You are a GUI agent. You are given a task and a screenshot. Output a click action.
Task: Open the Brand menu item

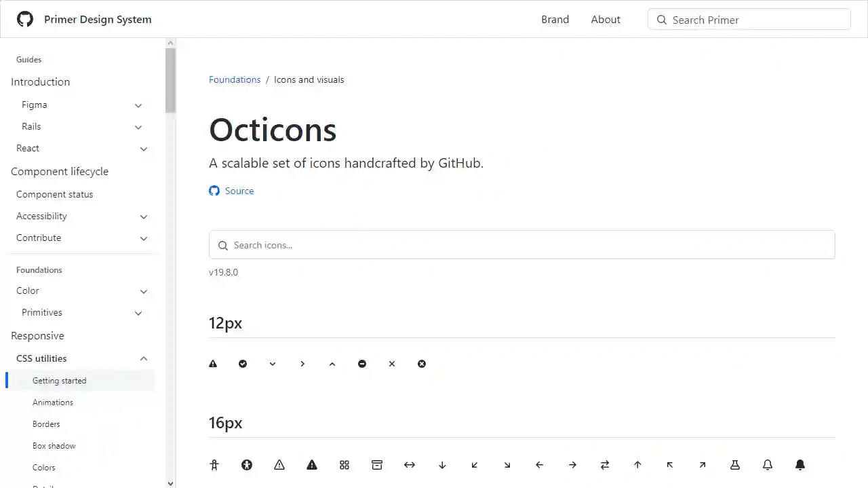click(x=555, y=19)
